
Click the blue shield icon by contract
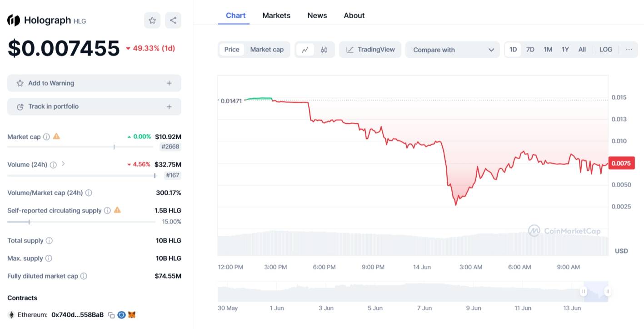pos(121,314)
